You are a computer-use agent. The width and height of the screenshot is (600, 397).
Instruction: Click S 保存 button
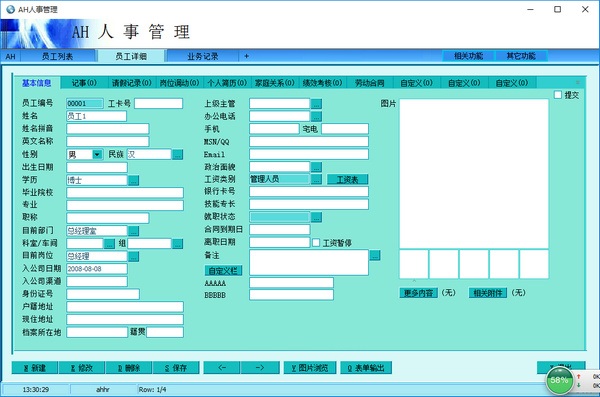[176, 368]
